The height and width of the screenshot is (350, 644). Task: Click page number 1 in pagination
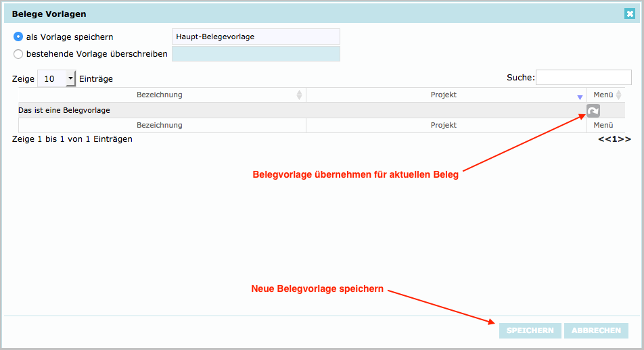click(615, 140)
